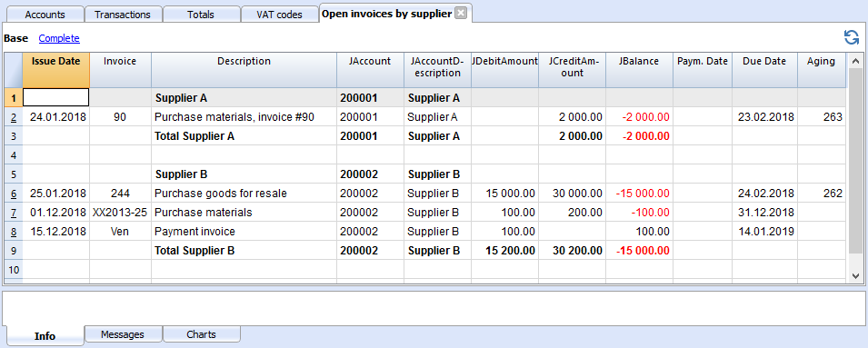868x348 pixels.
Task: Select the Info tab
Action: (x=45, y=336)
